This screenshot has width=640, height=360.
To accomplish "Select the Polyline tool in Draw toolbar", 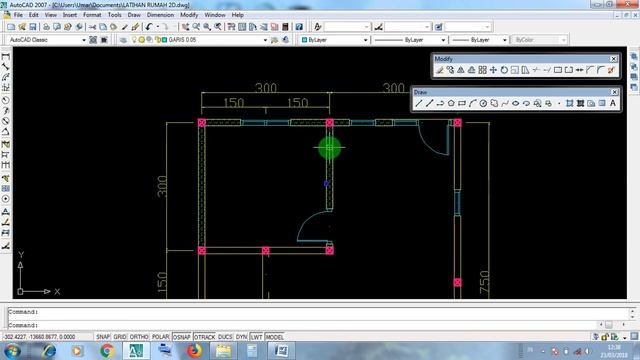I will coord(440,104).
